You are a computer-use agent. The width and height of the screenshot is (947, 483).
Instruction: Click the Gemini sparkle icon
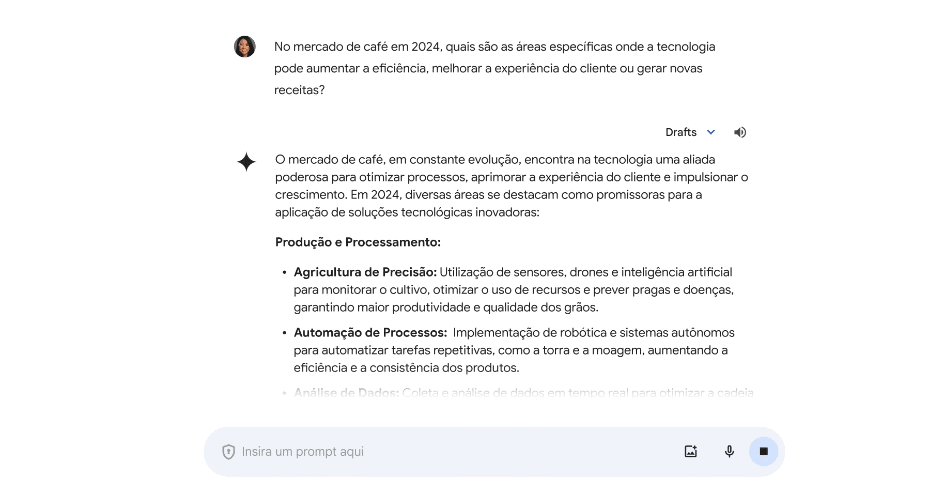[x=246, y=162]
